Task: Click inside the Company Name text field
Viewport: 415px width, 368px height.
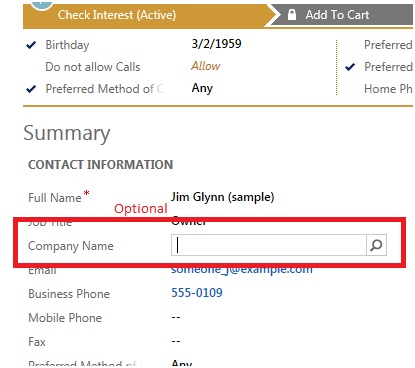Action: (269, 245)
